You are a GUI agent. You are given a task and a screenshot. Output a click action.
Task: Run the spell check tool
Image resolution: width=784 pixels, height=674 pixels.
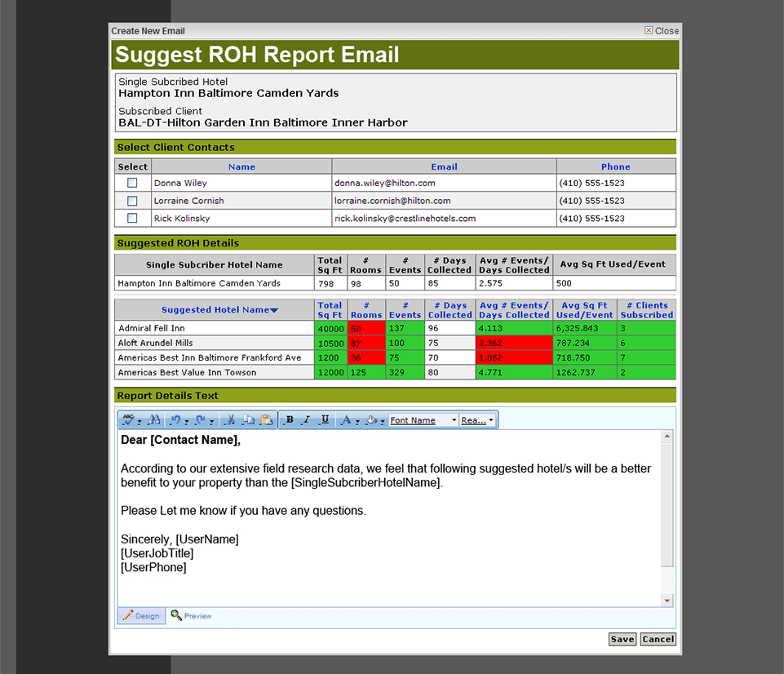tap(128, 419)
